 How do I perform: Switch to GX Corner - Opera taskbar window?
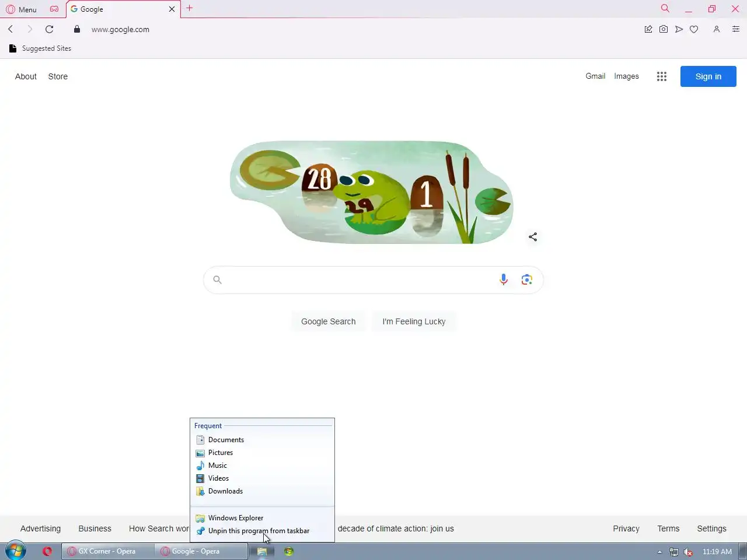click(x=107, y=551)
